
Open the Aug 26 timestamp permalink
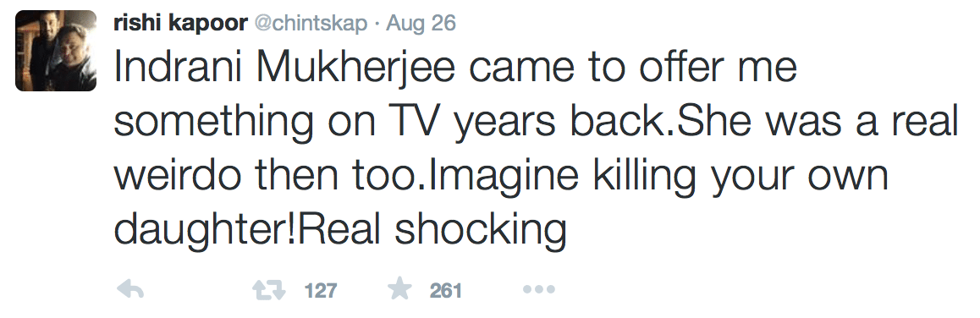point(421,24)
